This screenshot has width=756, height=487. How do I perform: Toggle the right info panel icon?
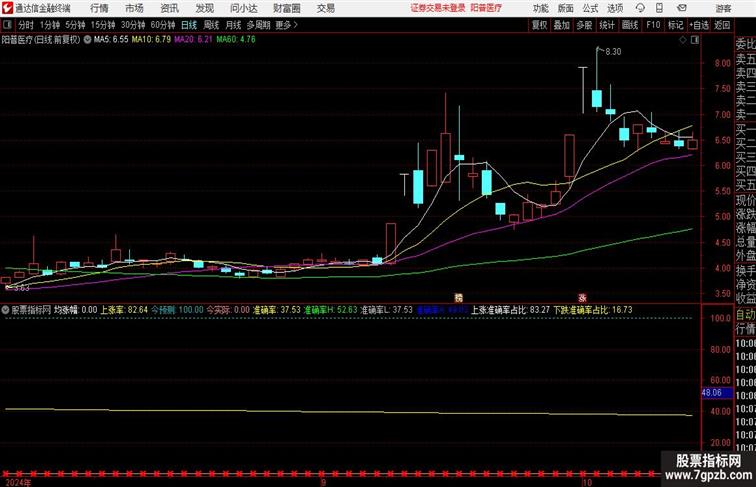coord(695,40)
